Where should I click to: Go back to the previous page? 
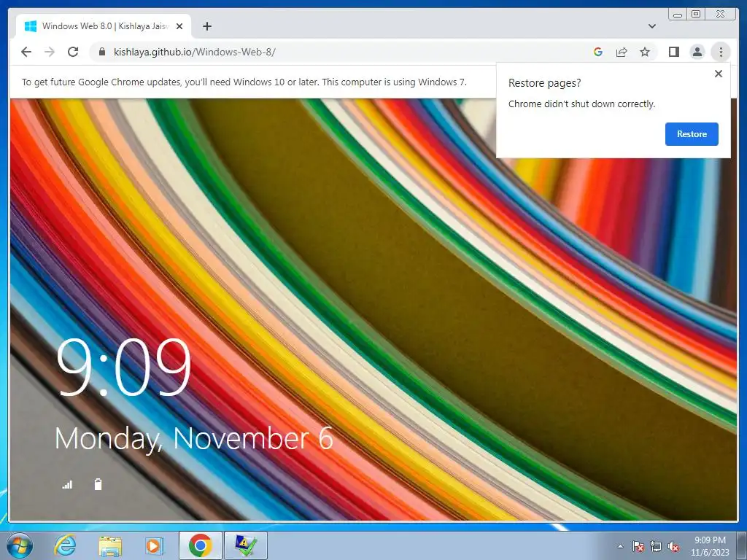click(x=26, y=52)
